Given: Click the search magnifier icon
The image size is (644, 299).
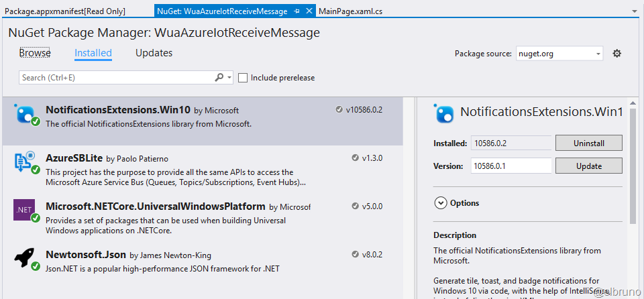Looking at the screenshot, I should click(x=219, y=78).
